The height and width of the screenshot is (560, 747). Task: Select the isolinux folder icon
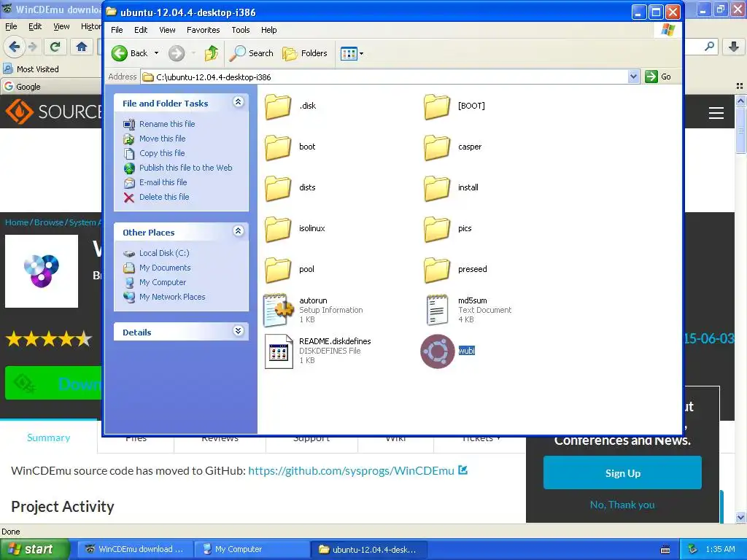pos(278,228)
